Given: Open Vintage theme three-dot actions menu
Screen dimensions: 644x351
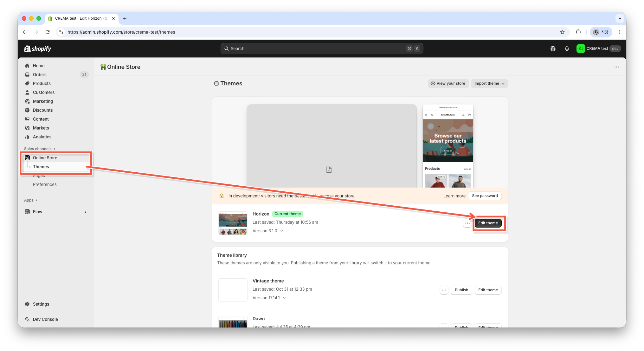Looking at the screenshot, I should point(444,290).
